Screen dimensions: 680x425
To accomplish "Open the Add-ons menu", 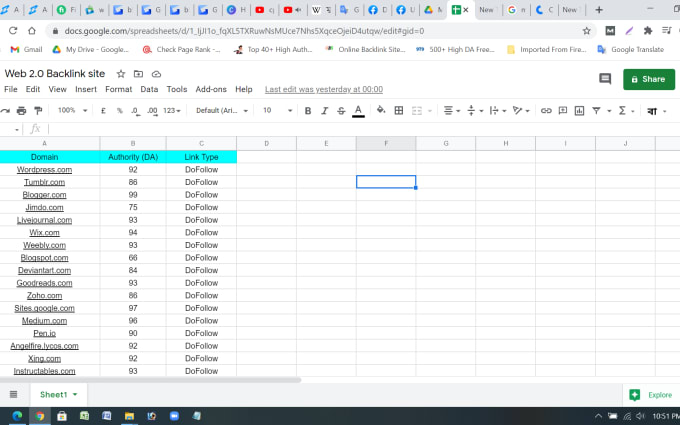I will click(211, 89).
